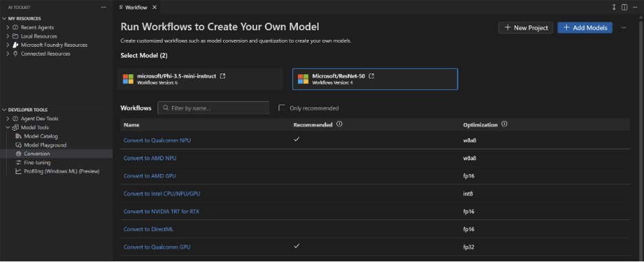This screenshot has width=644, height=262.
Task: Expand Microsoft Foundry Resources node
Action: pyautogui.click(x=8, y=45)
